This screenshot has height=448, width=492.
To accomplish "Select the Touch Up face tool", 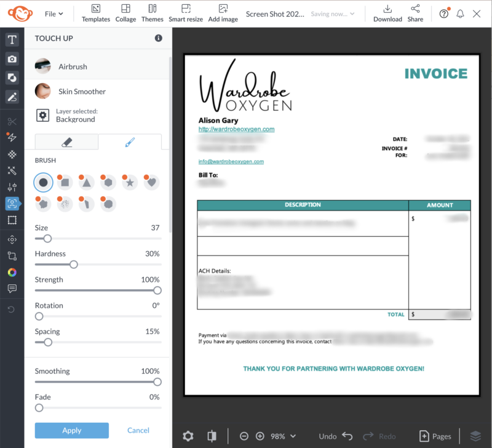I will [12, 204].
